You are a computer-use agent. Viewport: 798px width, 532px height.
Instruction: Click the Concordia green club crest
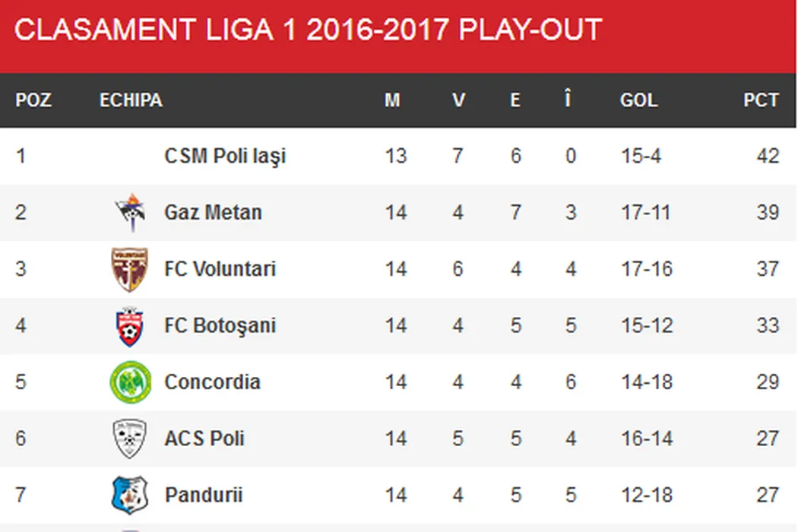pos(129,382)
